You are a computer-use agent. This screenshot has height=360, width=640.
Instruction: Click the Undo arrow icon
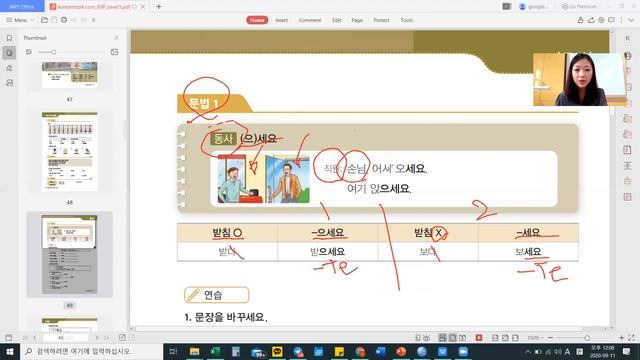tap(74, 20)
